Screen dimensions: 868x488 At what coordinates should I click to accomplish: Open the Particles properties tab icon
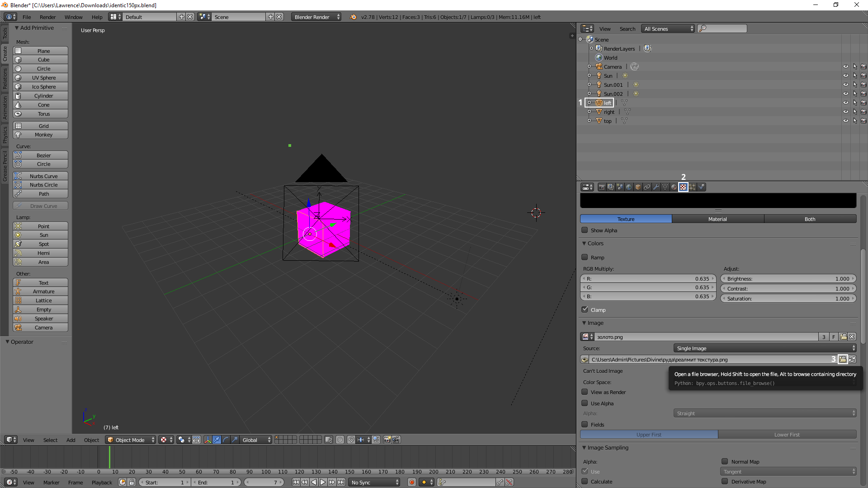(x=692, y=187)
